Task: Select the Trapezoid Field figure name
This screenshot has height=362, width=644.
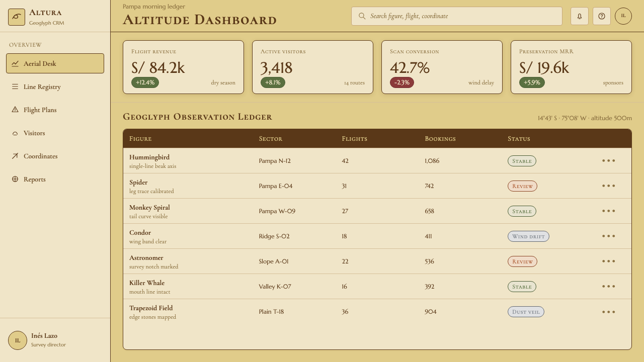Action: pyautogui.click(x=151, y=308)
